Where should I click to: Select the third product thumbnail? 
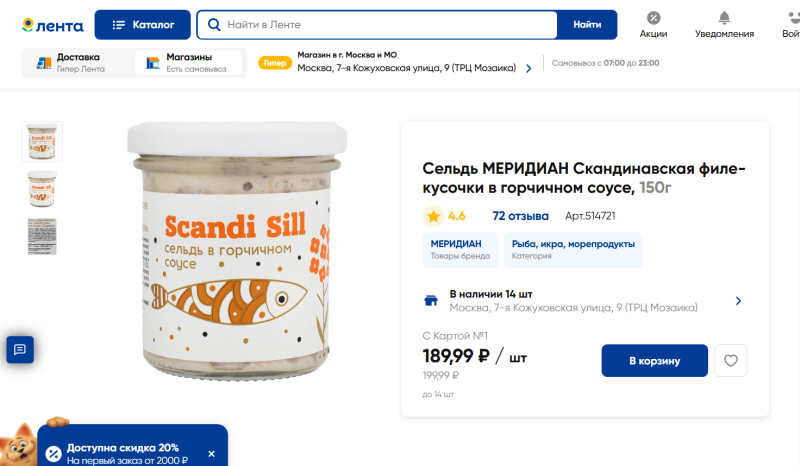pos(42,236)
